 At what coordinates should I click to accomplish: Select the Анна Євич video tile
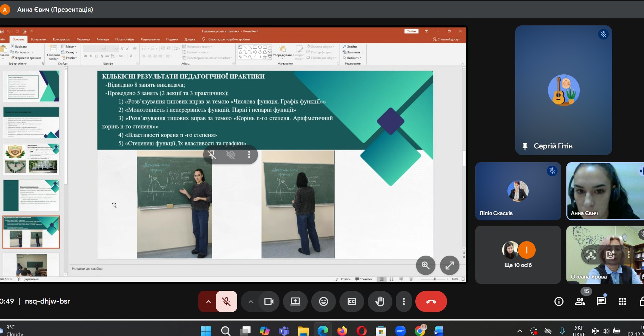tap(605, 191)
